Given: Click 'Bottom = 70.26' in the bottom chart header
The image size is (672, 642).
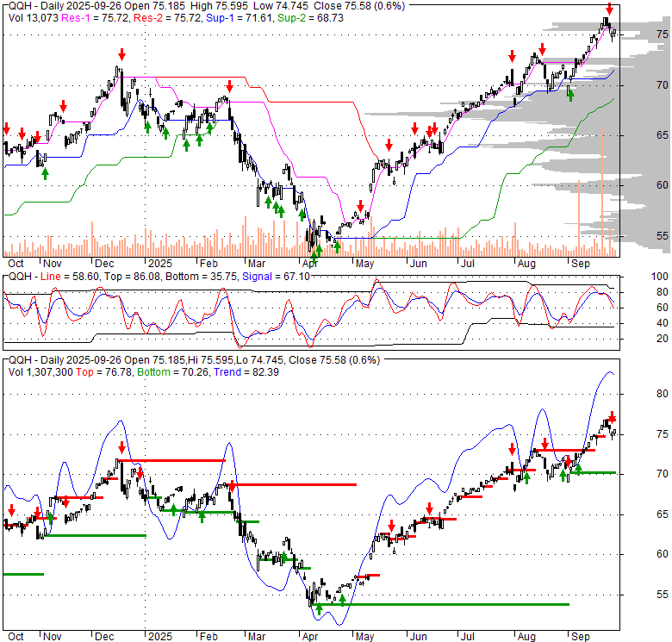Looking at the screenshot, I should 173,372.
